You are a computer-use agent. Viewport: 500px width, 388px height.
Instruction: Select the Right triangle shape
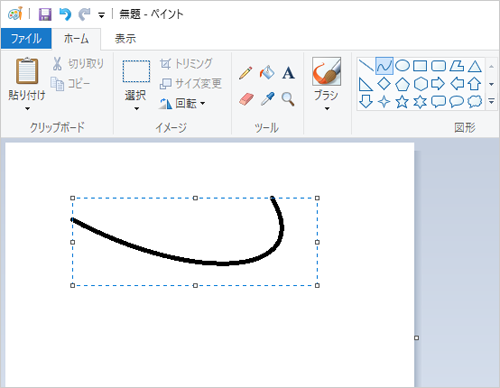click(366, 84)
